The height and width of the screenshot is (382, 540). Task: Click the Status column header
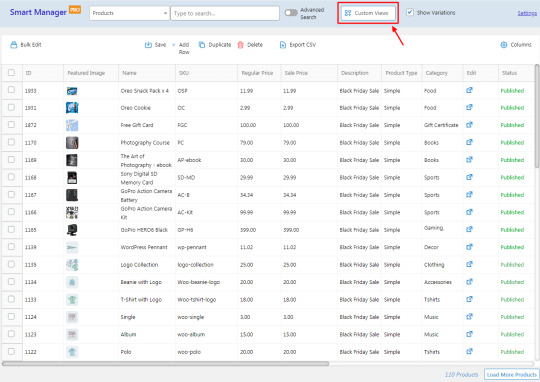516,73
